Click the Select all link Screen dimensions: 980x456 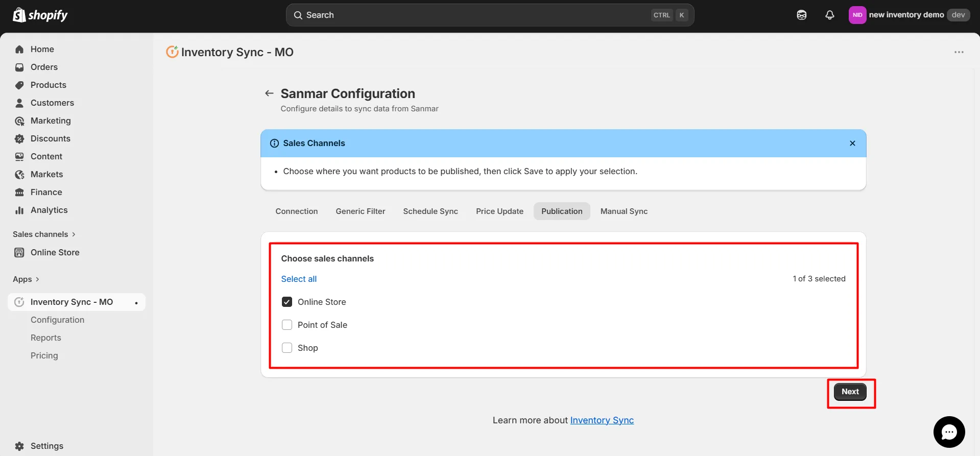click(299, 279)
